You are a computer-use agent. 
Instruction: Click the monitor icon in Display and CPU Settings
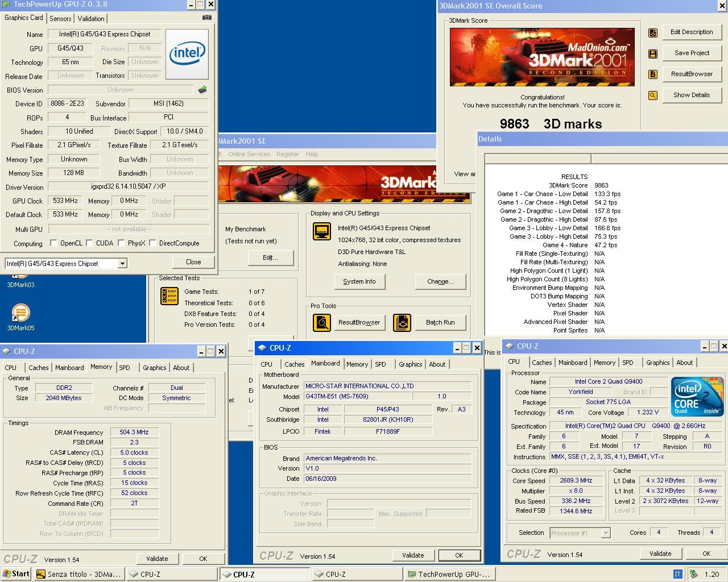tap(322, 231)
